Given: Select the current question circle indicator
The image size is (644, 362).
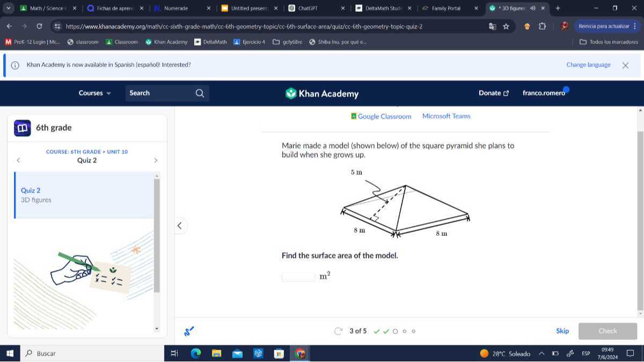Looking at the screenshot, I should click(x=395, y=331).
